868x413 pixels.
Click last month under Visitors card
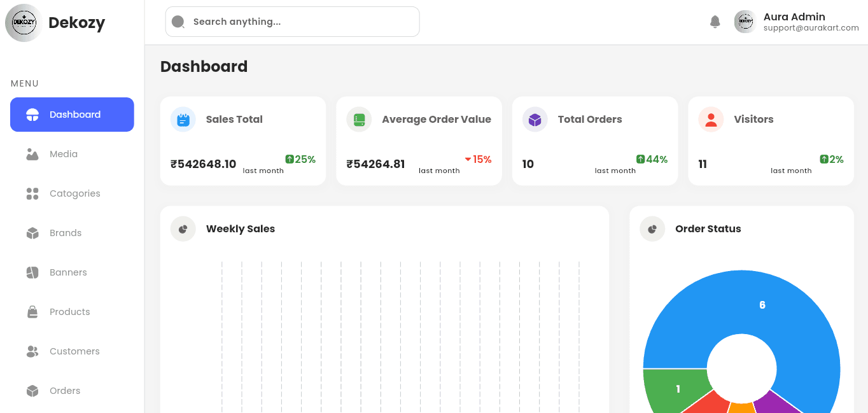point(791,171)
